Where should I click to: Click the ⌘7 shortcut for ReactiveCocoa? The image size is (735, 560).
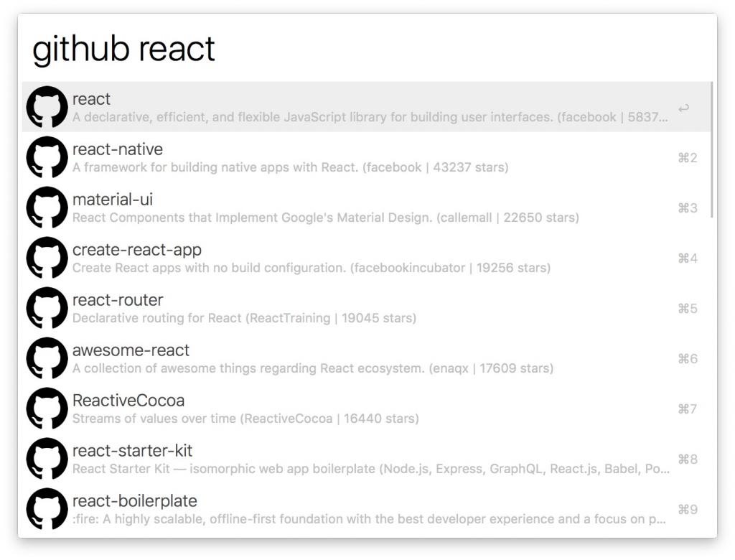687,409
